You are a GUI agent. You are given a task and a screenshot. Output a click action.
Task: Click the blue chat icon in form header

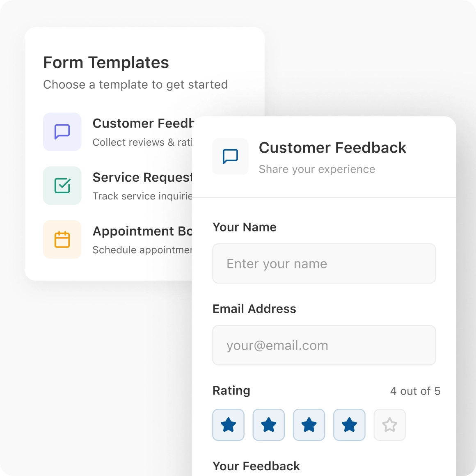(x=230, y=156)
